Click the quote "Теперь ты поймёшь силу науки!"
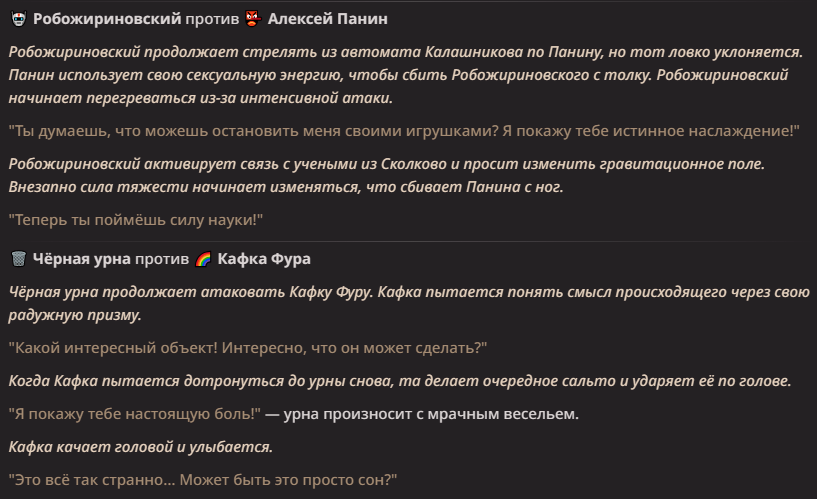817x499 pixels. (x=135, y=220)
